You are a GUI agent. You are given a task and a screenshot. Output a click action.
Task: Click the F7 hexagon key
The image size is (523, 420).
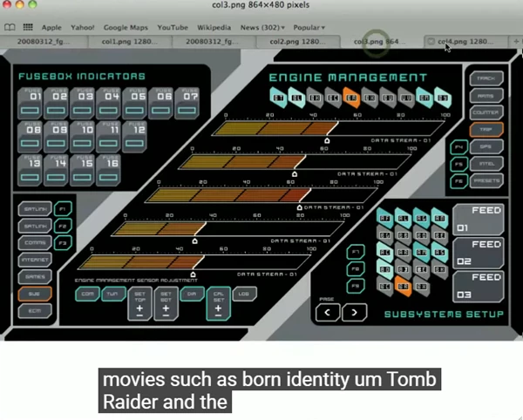click(x=356, y=252)
